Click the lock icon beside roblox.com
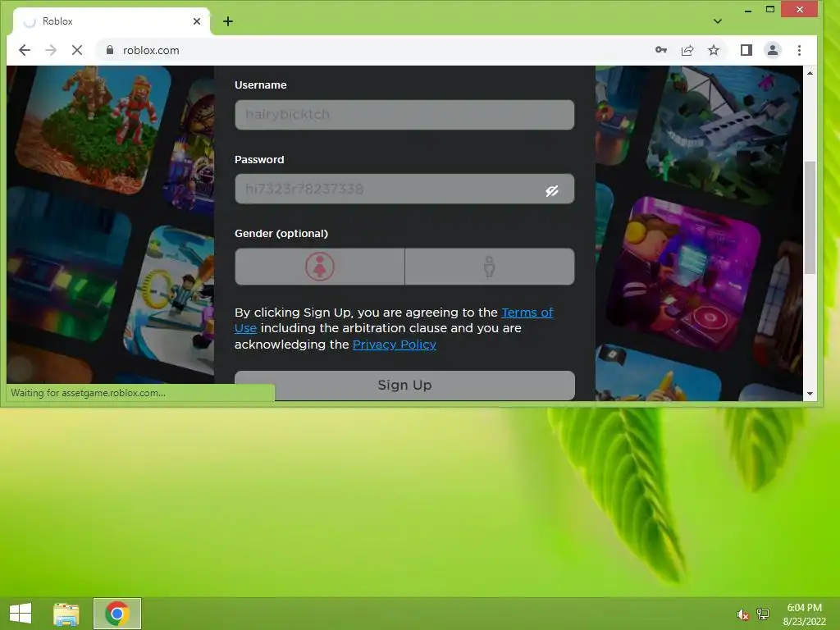This screenshot has width=840, height=630. click(x=110, y=50)
